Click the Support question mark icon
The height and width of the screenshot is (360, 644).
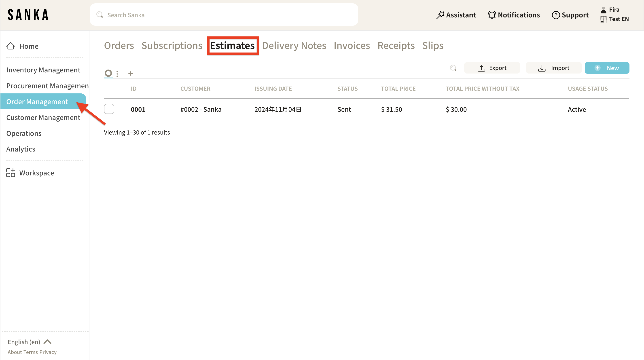pyautogui.click(x=555, y=15)
